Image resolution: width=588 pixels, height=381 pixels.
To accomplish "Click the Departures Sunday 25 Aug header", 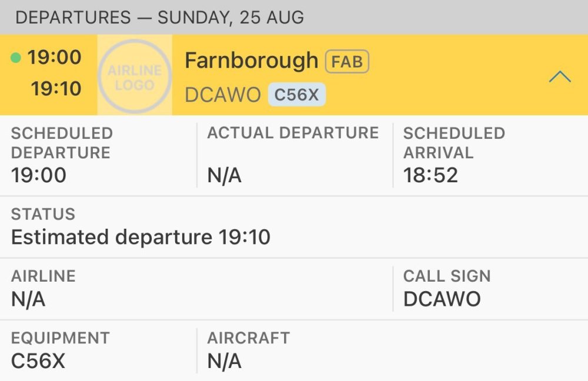I will click(159, 17).
